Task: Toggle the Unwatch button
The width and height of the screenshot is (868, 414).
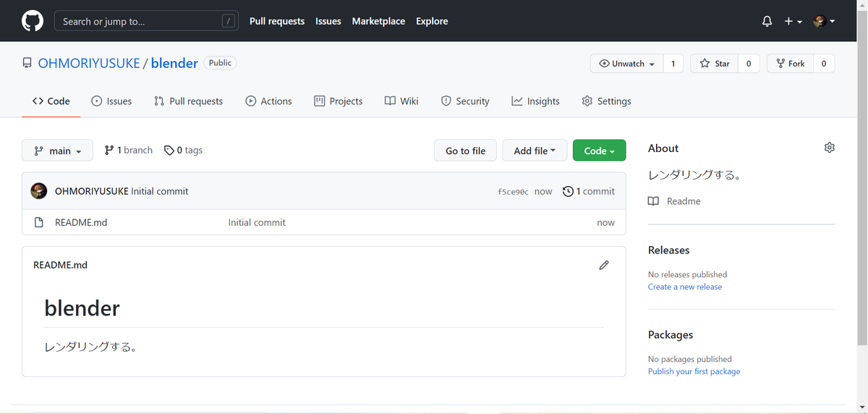Action: click(626, 64)
